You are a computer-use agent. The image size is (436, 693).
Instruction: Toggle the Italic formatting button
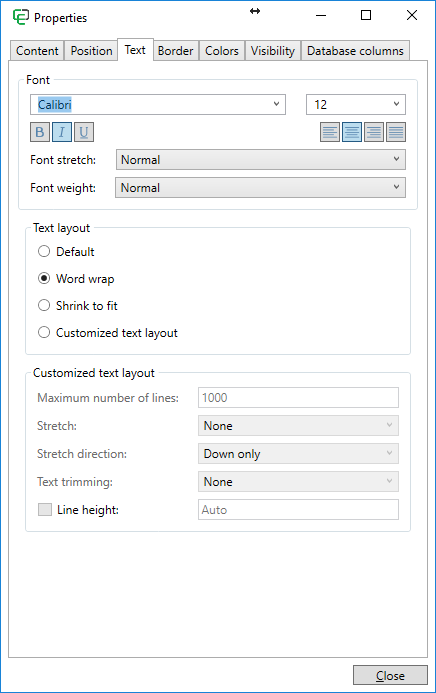point(62,132)
